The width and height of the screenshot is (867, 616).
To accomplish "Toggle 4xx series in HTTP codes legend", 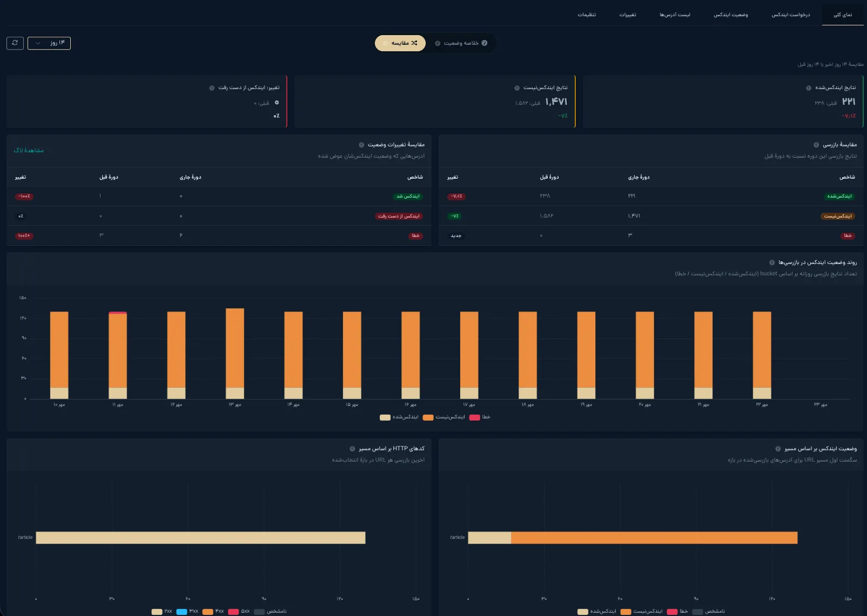I will click(x=213, y=612).
